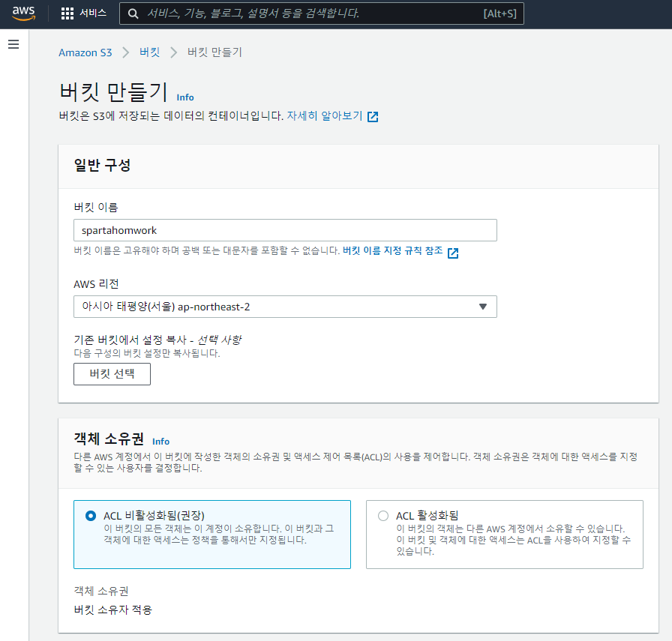This screenshot has width=672, height=641.
Task: Open the 버킷 breadcrumb link
Action: (149, 52)
